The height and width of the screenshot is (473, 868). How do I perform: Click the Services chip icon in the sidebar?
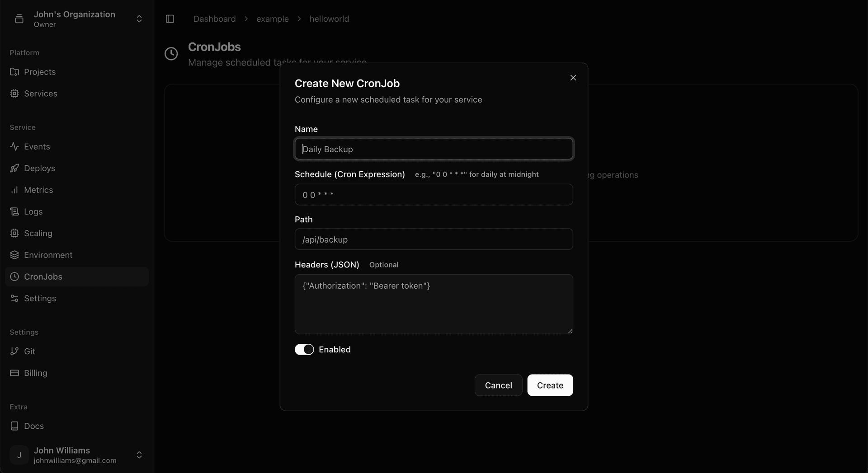14,94
